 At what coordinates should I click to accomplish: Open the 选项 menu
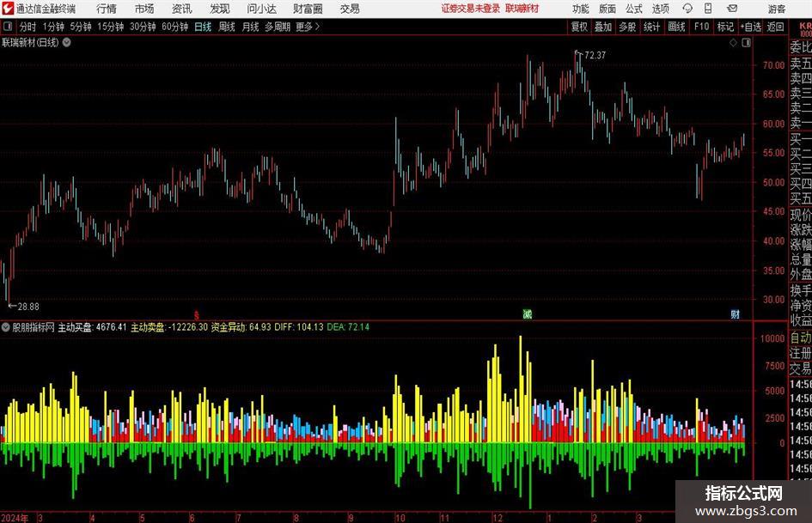(x=660, y=9)
